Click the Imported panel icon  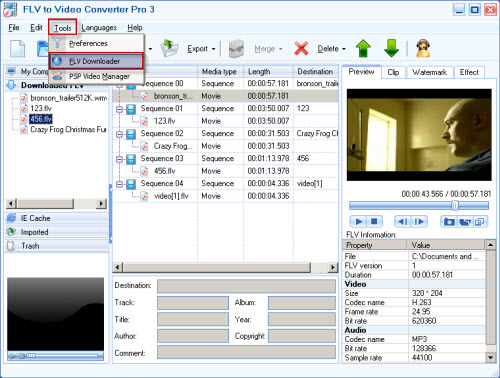click(11, 232)
